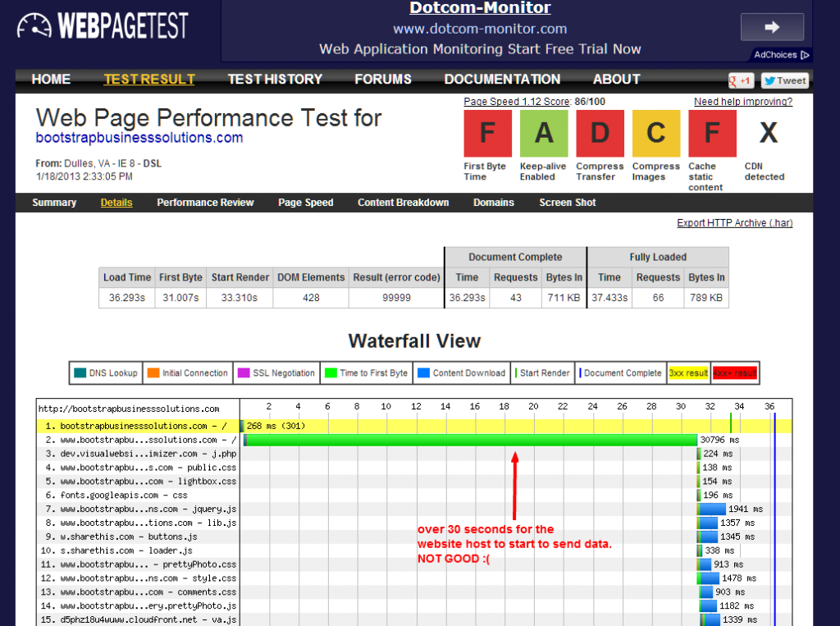Click the Compress Images C grade
The height and width of the screenshot is (626, 840).
pyautogui.click(x=656, y=133)
